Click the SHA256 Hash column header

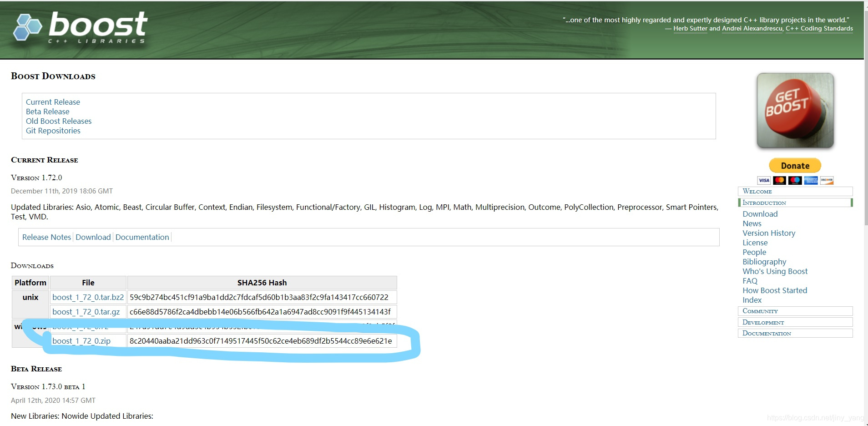coord(262,283)
